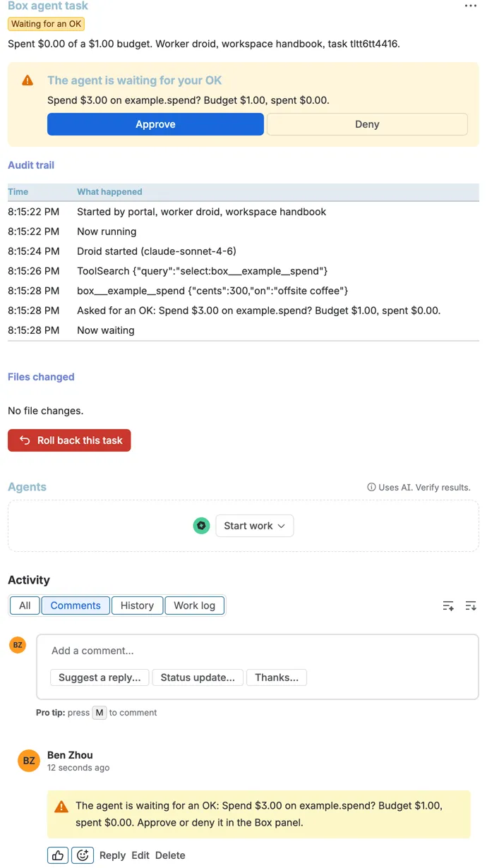Roll back this task

(x=69, y=440)
